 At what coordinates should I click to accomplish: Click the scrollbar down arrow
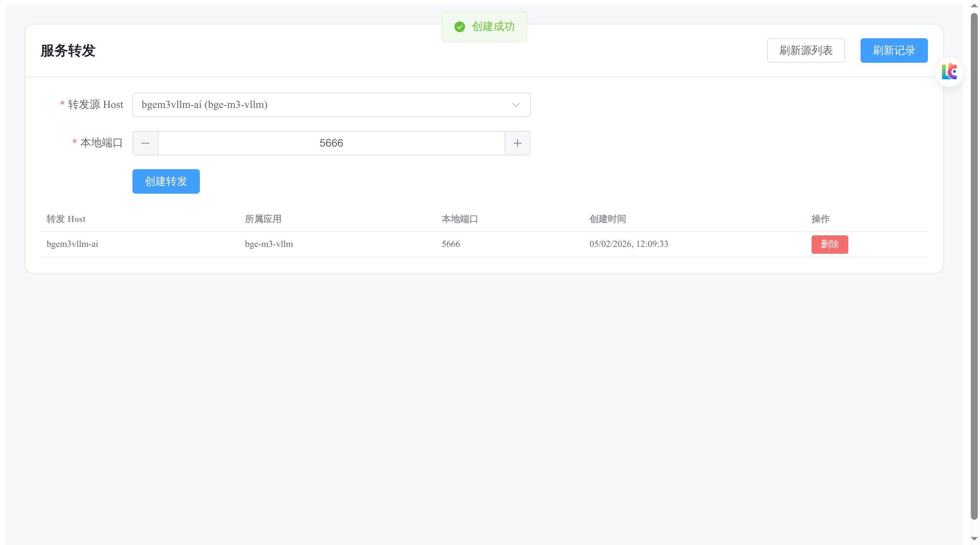pos(974,539)
